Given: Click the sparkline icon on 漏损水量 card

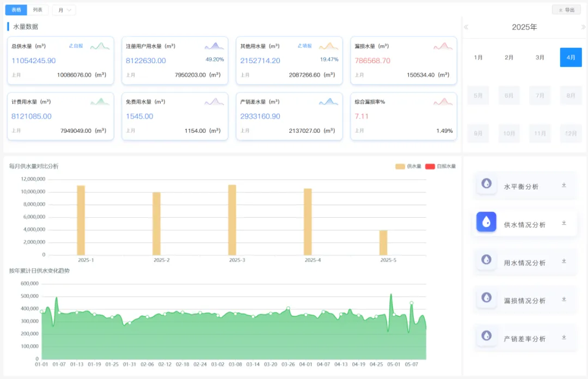Looking at the screenshot, I should point(443,46).
